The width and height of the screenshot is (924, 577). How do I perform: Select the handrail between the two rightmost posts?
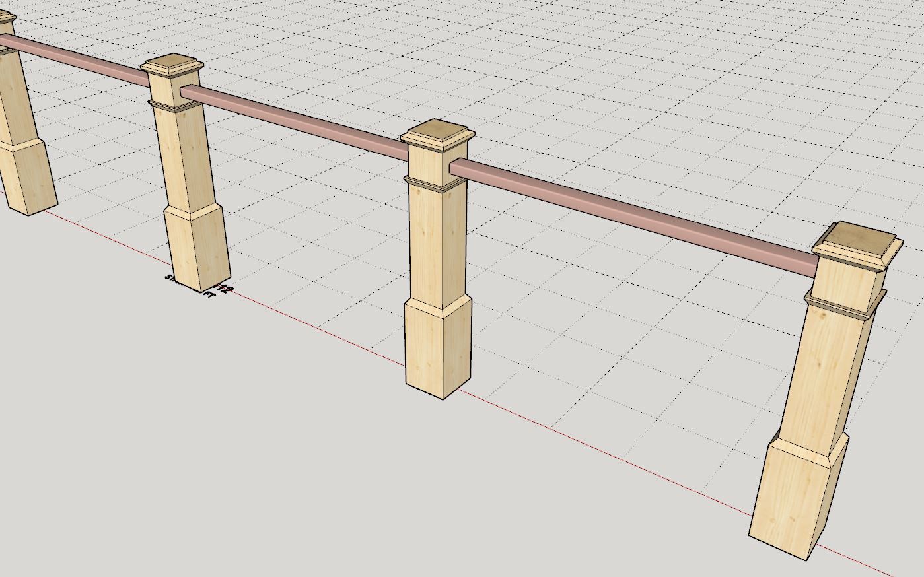coord(633,217)
